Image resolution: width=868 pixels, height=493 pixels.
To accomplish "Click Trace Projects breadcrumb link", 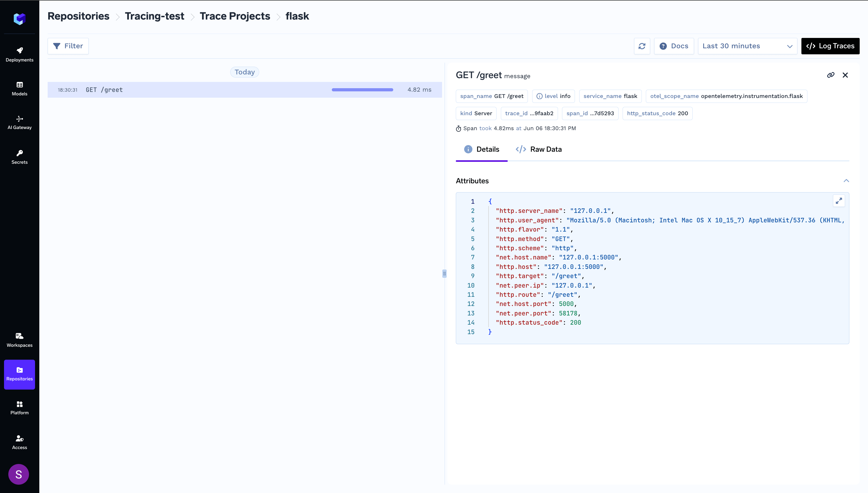I will pos(235,16).
